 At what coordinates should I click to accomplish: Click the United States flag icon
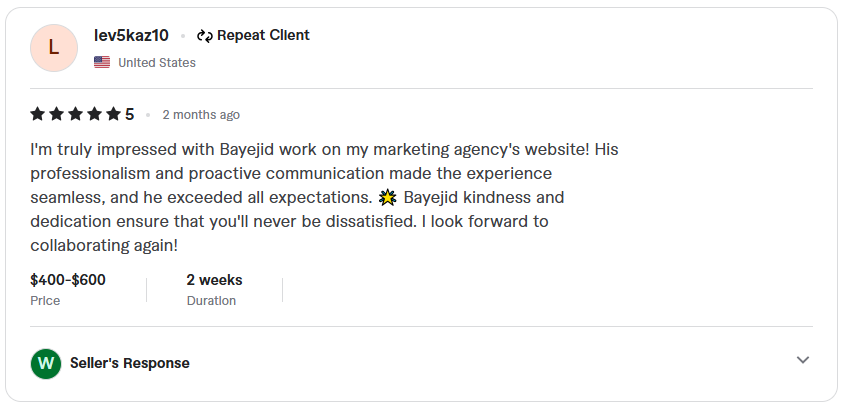coord(102,63)
